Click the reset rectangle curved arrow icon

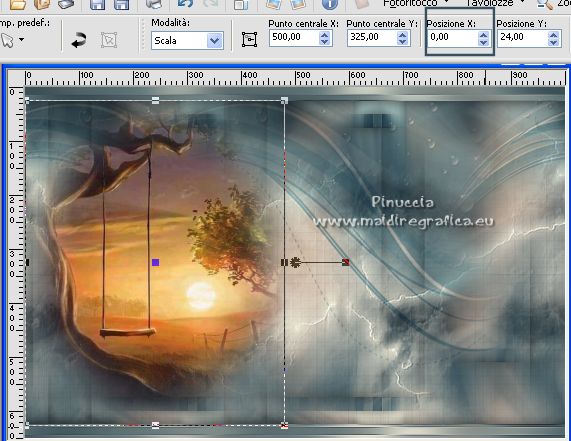[79, 40]
